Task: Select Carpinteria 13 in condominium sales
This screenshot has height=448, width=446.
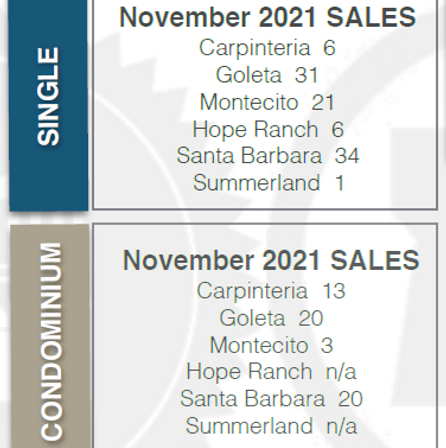Action: (x=271, y=291)
